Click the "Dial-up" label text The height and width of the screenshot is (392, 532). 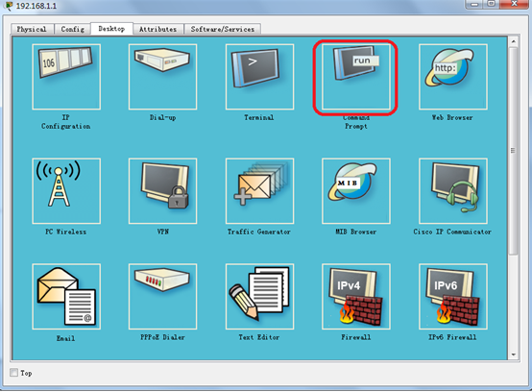point(163,118)
